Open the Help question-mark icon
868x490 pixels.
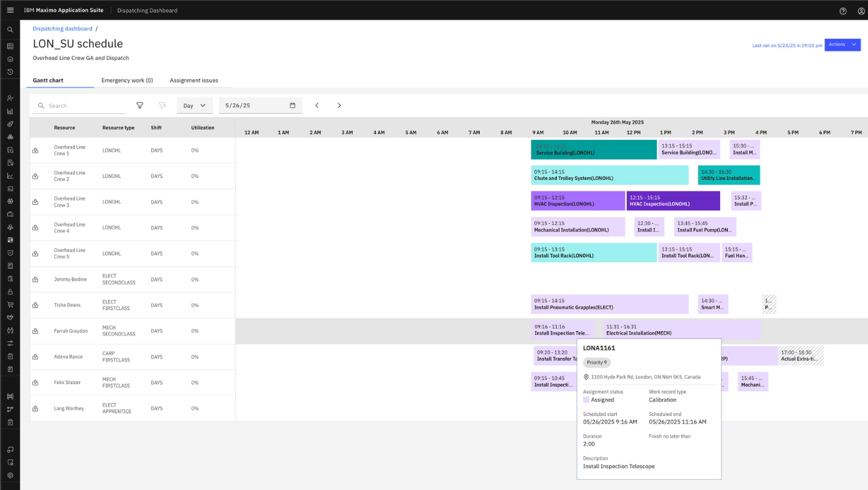pos(842,11)
